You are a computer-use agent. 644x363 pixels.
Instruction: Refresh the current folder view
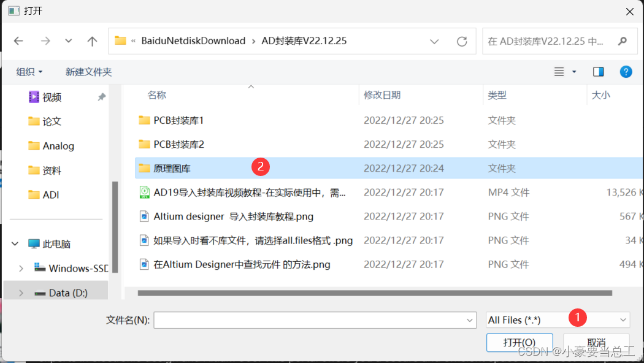(x=462, y=40)
